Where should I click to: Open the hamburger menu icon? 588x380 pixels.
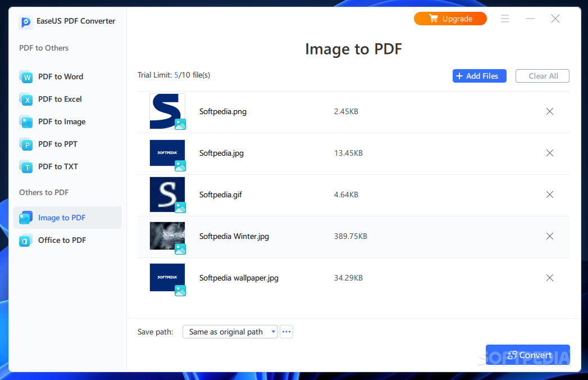point(505,19)
